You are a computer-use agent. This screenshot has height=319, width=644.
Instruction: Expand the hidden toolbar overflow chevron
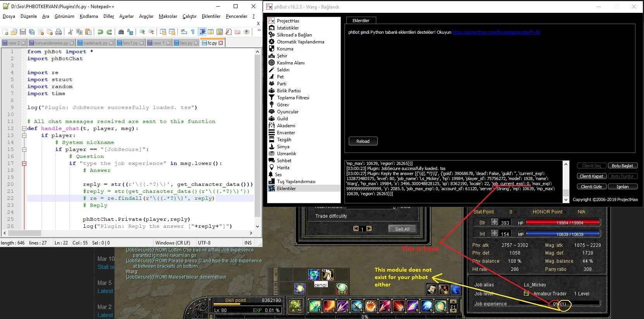259,31
